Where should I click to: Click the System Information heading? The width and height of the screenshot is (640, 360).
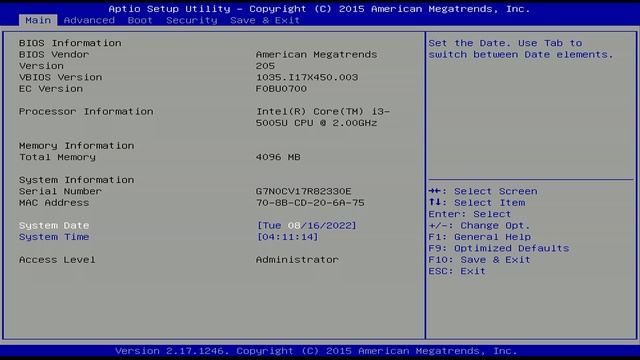76,180
